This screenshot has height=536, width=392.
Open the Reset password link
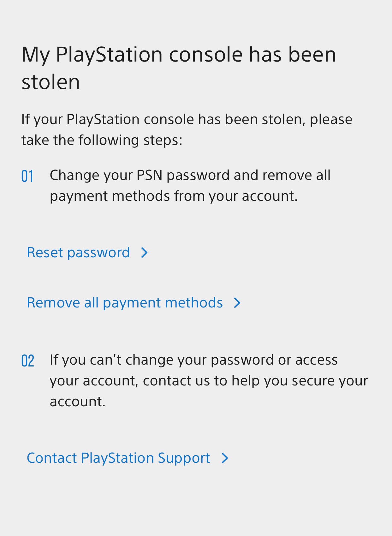78,253
